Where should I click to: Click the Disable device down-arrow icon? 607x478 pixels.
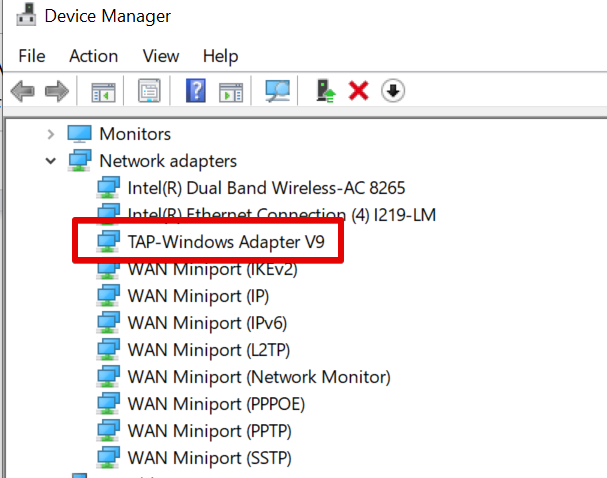pos(393,91)
